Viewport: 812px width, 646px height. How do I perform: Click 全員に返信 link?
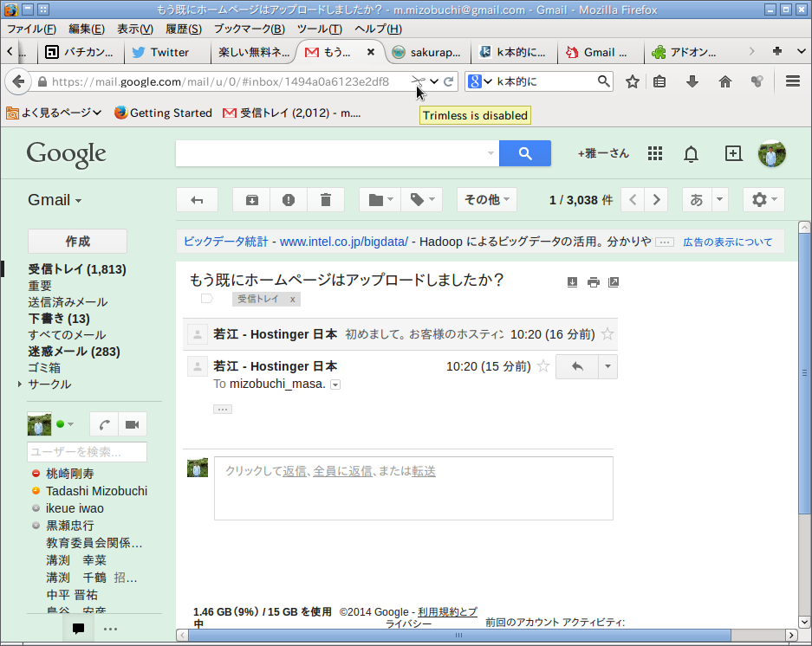(x=342, y=471)
